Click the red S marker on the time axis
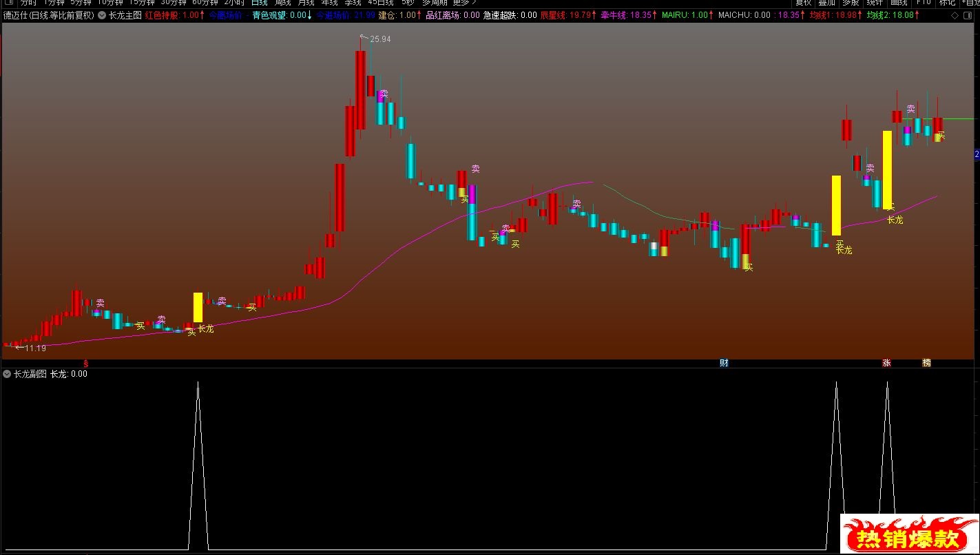This screenshot has height=555, width=980. pos(86,363)
